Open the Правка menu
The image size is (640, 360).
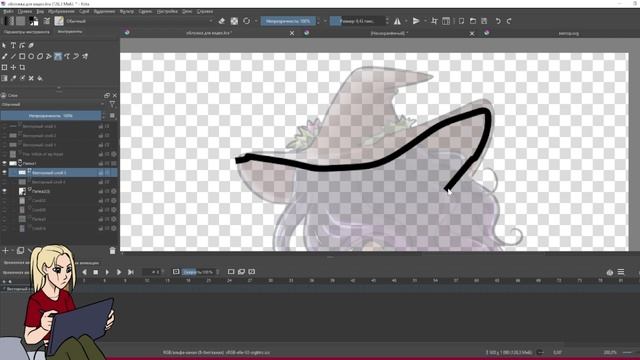[x=24, y=11]
